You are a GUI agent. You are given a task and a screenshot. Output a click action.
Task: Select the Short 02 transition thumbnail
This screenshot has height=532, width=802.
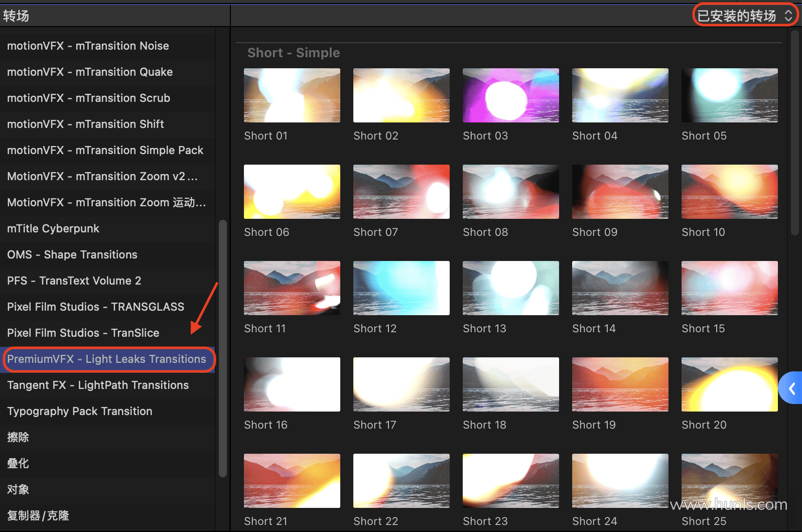(402, 95)
